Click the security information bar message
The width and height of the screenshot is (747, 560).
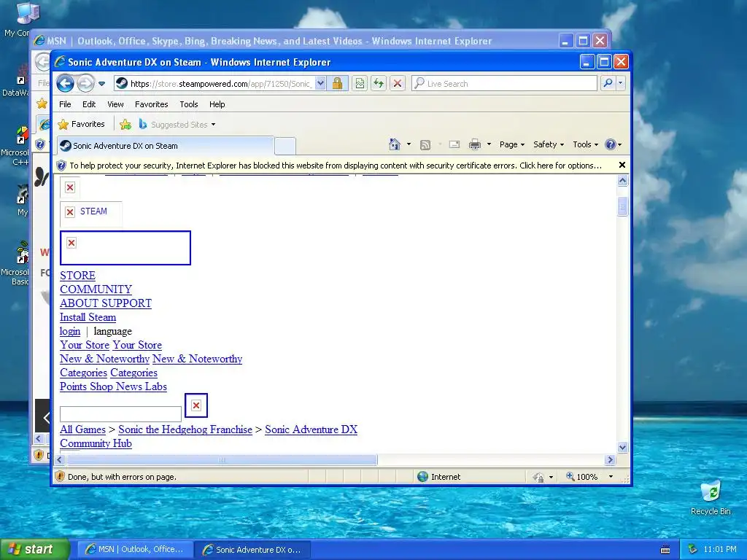click(x=336, y=166)
